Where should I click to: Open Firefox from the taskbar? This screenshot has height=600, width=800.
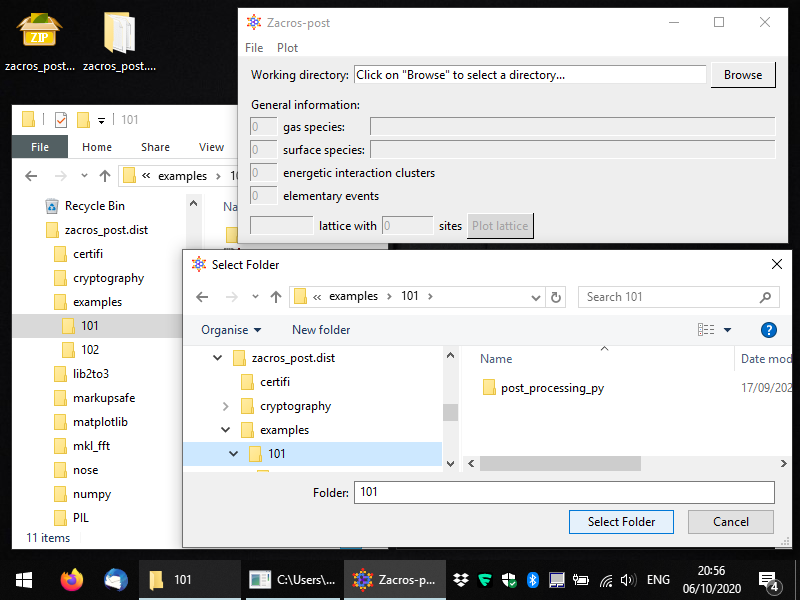(71, 580)
